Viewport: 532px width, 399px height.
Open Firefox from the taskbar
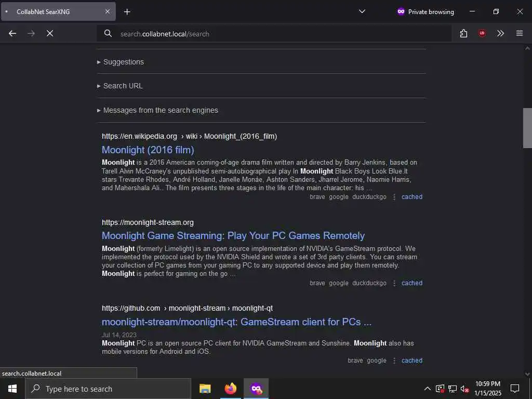pyautogui.click(x=230, y=389)
